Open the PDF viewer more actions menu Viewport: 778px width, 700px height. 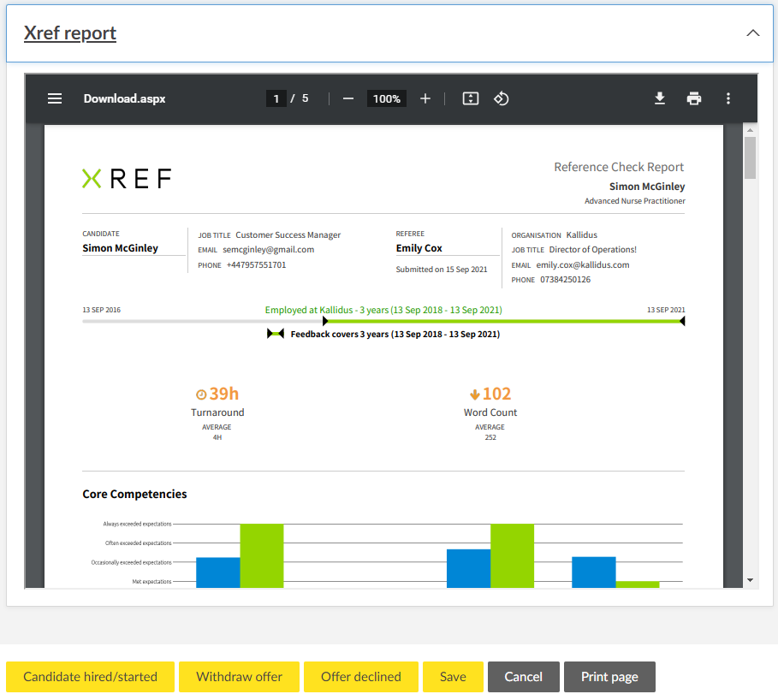coord(728,98)
